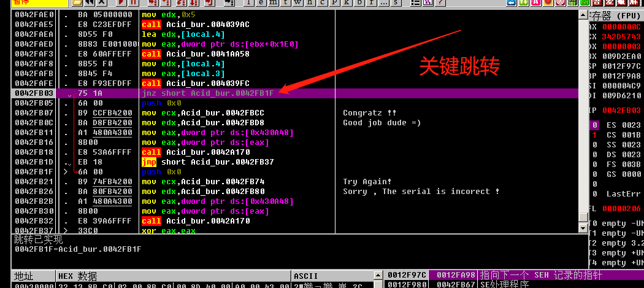
Task: Open references via 'r' toolbar button
Action: [x=372, y=2]
